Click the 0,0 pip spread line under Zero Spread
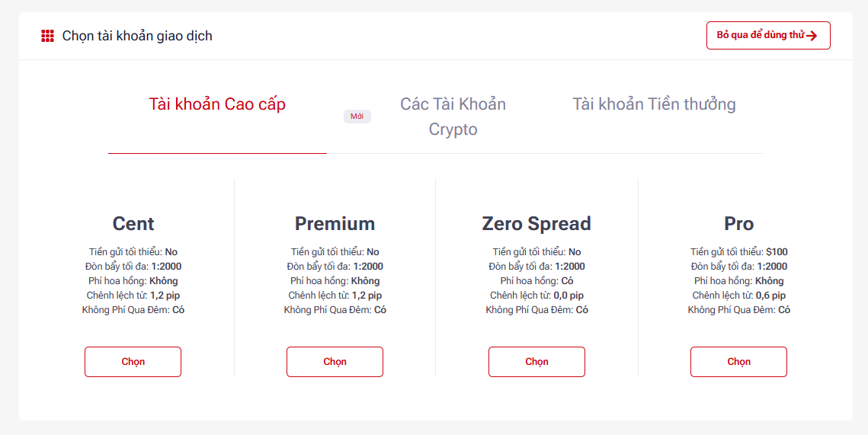This screenshot has width=868, height=435. [536, 296]
